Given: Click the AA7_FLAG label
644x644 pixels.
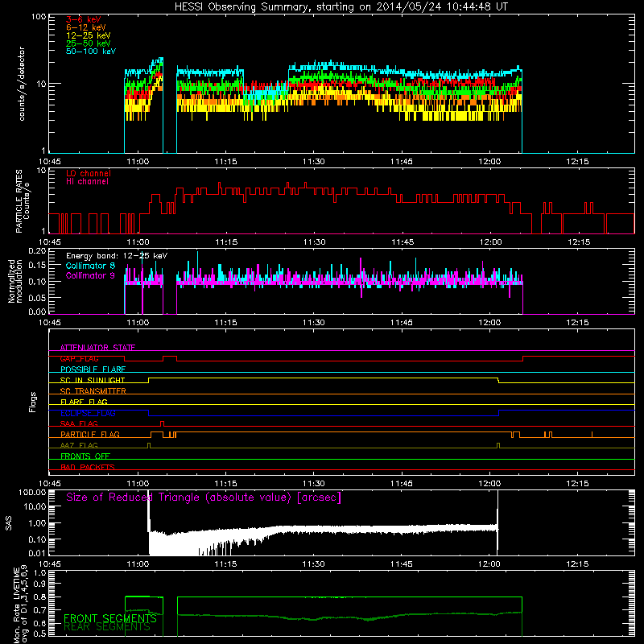Looking at the screenshot, I should [x=79, y=445].
